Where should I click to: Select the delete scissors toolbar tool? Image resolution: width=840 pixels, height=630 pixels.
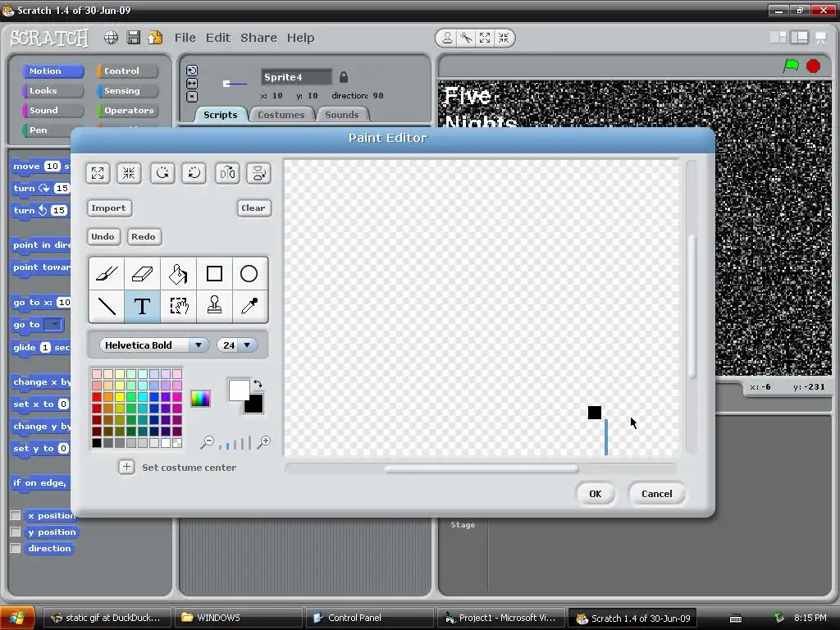pos(466,38)
